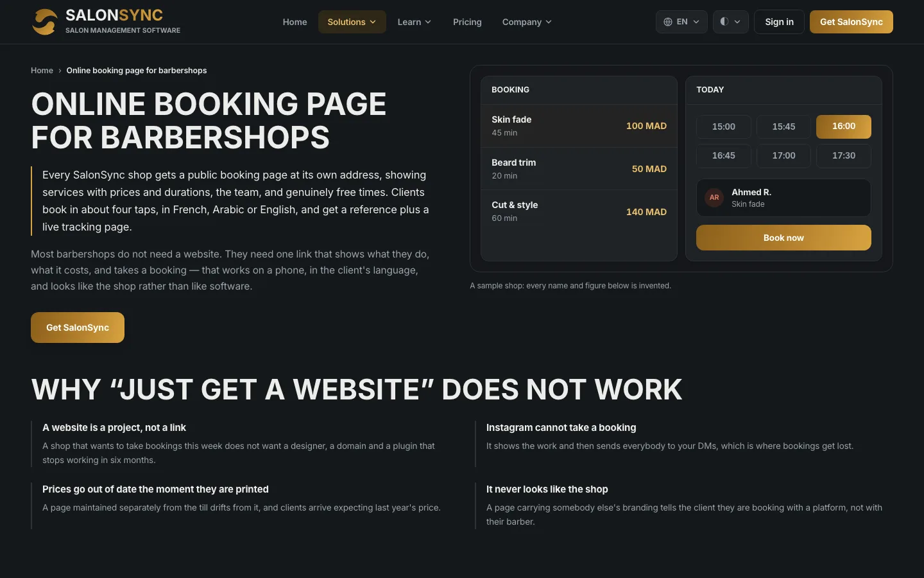Choose the Cut & style service row
The width and height of the screenshot is (924, 578).
click(579, 211)
